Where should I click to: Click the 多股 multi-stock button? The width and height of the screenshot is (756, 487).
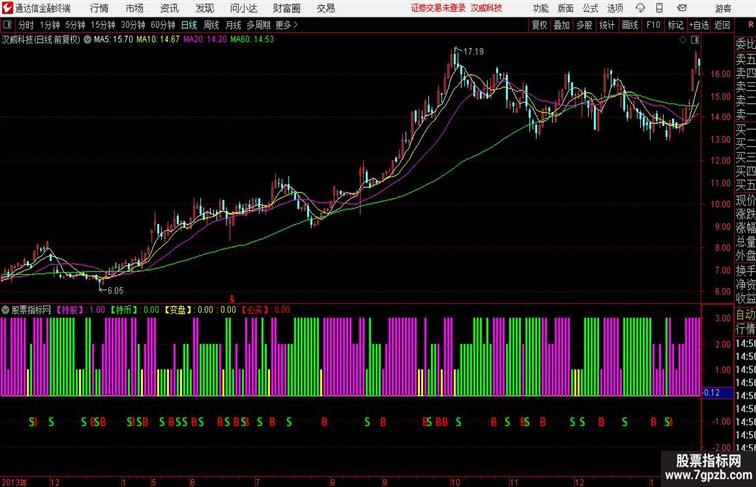tap(584, 25)
